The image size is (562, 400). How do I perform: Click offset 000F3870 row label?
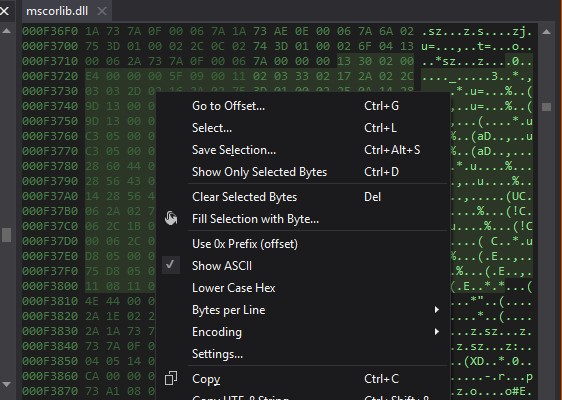click(x=50, y=391)
